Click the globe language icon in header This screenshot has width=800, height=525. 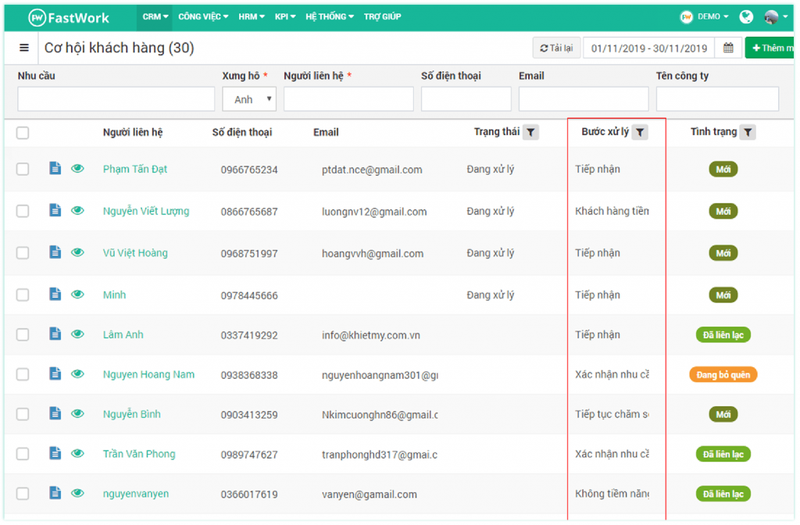tap(746, 17)
